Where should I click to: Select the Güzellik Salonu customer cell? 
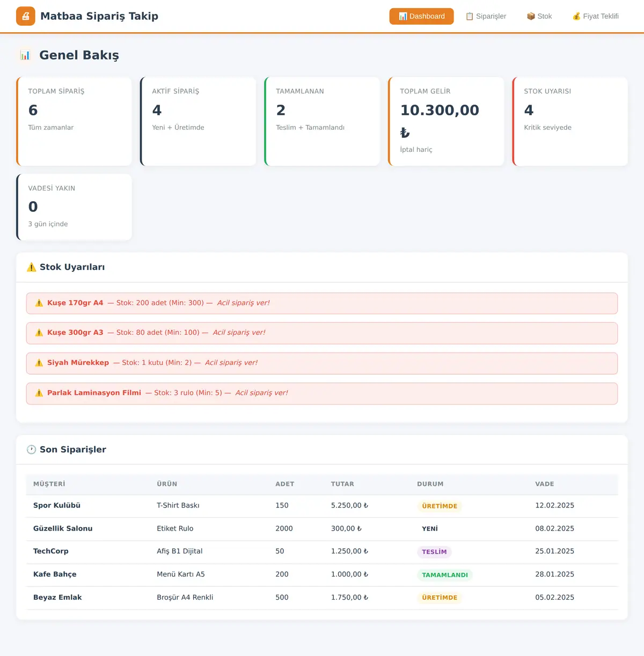(x=63, y=528)
